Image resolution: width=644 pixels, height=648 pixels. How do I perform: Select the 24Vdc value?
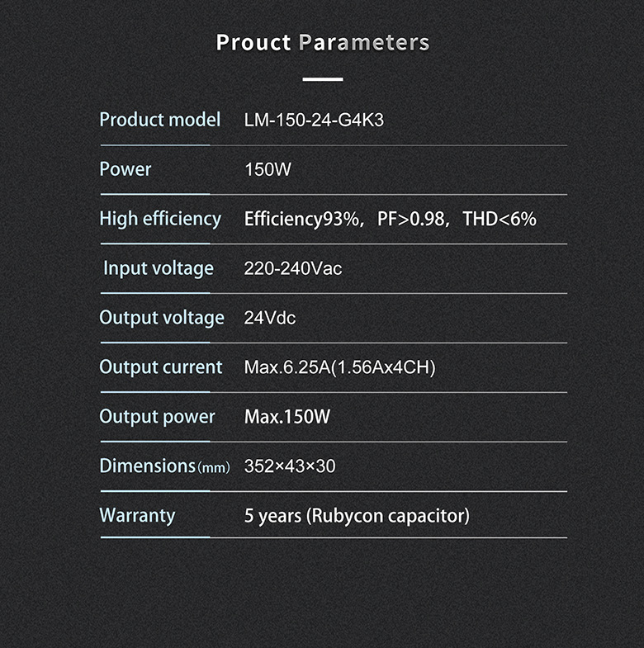point(270,319)
